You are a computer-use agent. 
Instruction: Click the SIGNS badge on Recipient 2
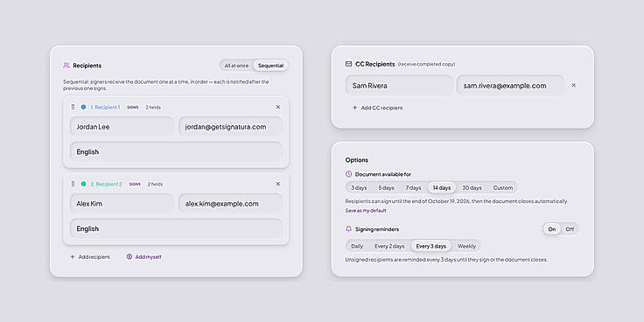(135, 184)
